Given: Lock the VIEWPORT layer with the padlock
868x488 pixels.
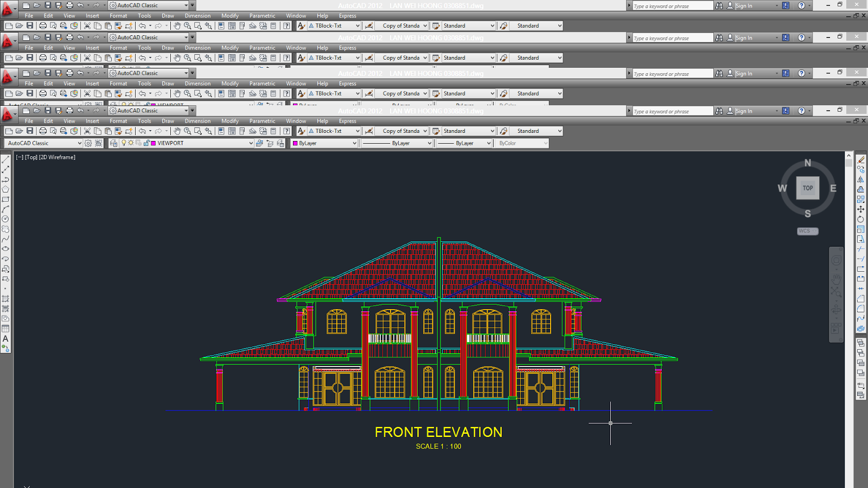Looking at the screenshot, I should (x=146, y=143).
